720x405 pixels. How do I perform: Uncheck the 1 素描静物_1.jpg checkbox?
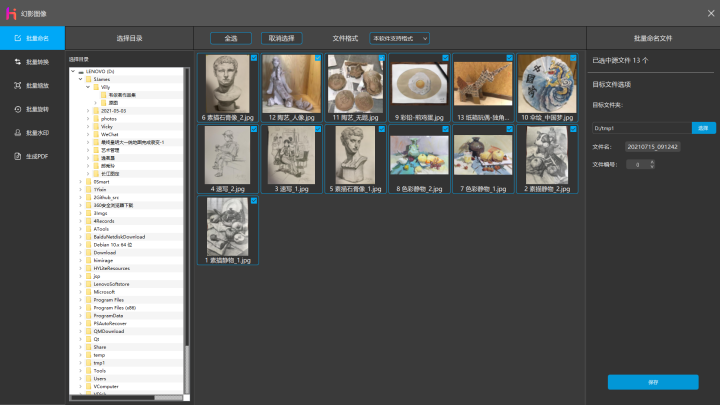coord(254,201)
